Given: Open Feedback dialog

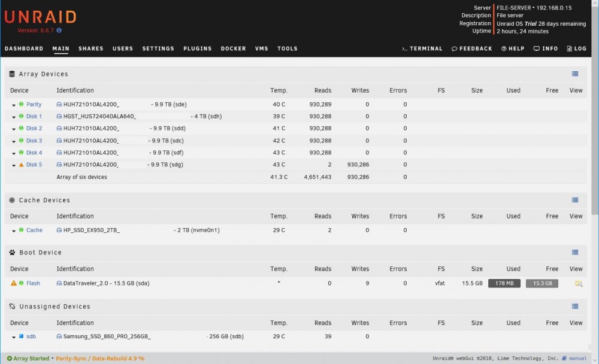Looking at the screenshot, I should click(472, 48).
